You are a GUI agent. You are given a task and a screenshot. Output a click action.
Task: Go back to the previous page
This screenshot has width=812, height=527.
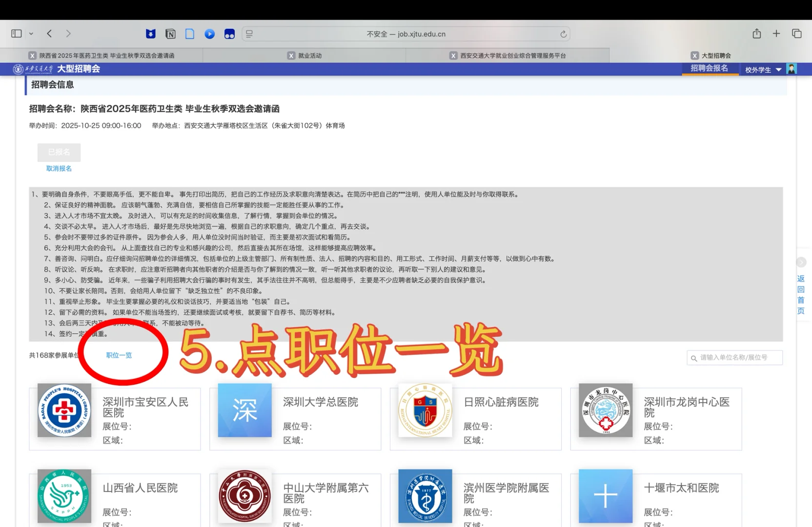point(49,34)
